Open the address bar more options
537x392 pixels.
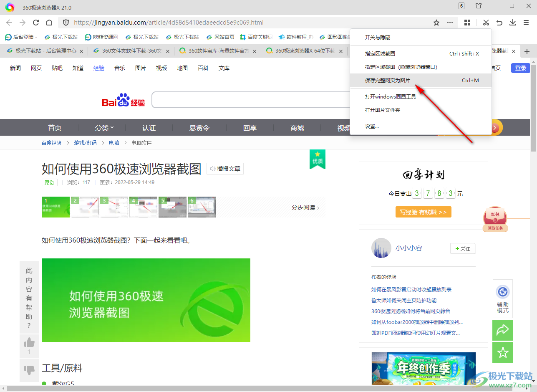[x=450, y=23]
